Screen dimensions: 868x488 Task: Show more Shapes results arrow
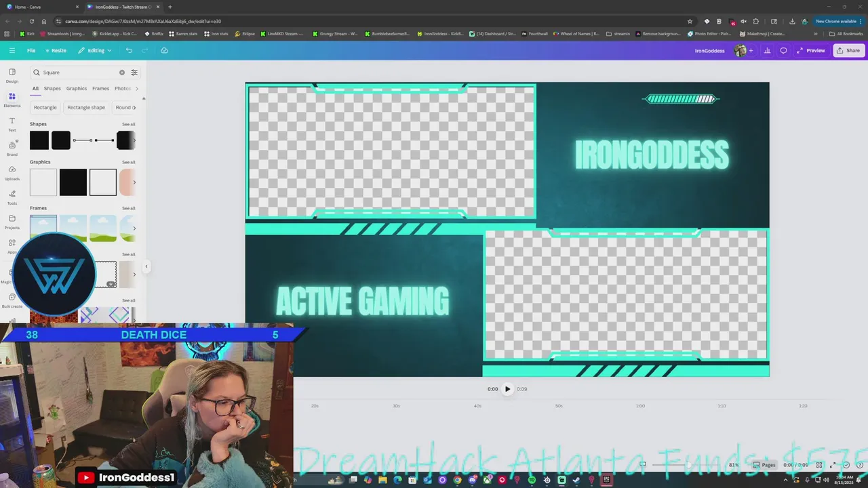point(134,140)
